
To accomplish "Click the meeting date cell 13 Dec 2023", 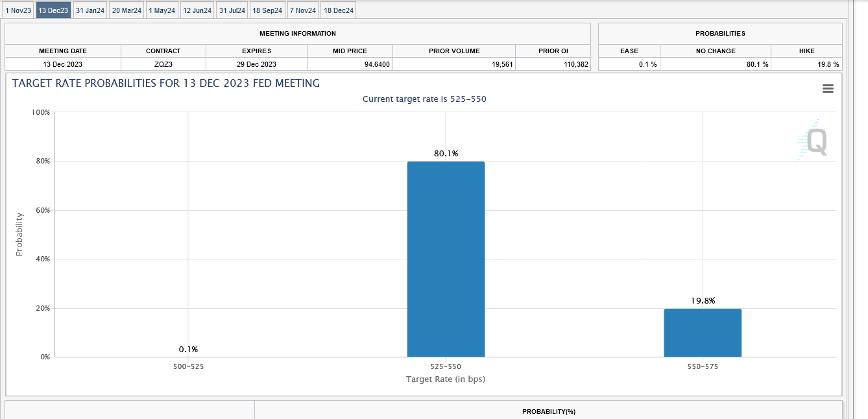I will (x=63, y=64).
